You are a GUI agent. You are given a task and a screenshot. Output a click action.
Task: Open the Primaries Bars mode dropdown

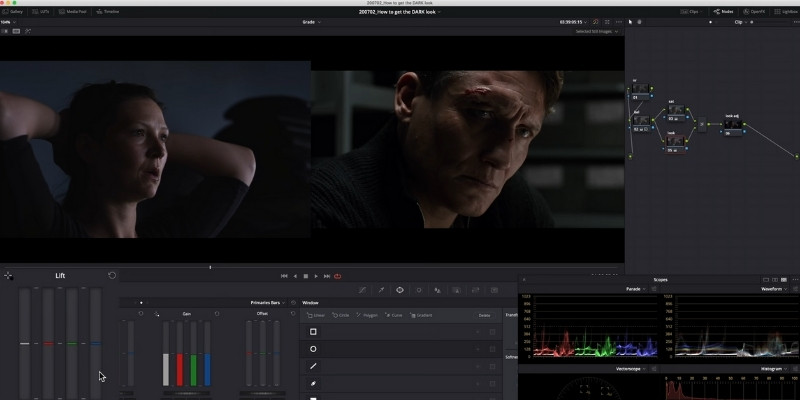coord(268,303)
